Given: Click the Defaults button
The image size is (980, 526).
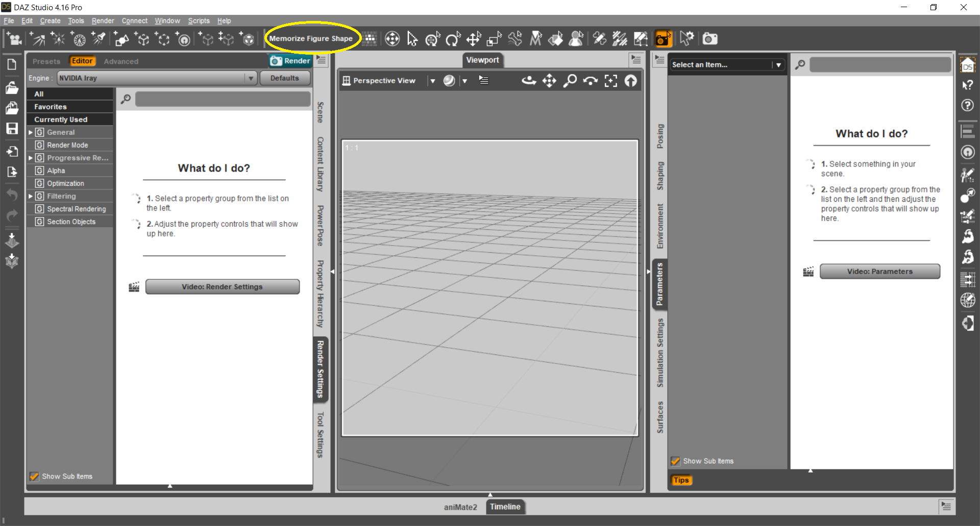Looking at the screenshot, I should point(285,78).
